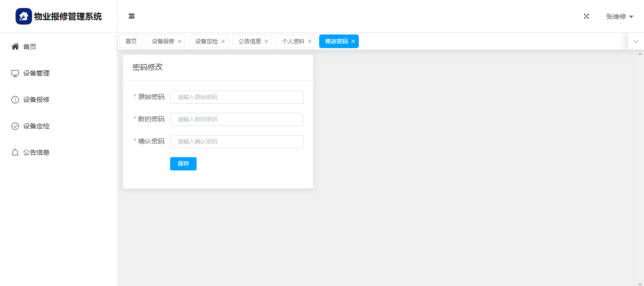Open 设备报修 in the sidebar
This screenshot has width=644, height=286.
tap(59, 100)
